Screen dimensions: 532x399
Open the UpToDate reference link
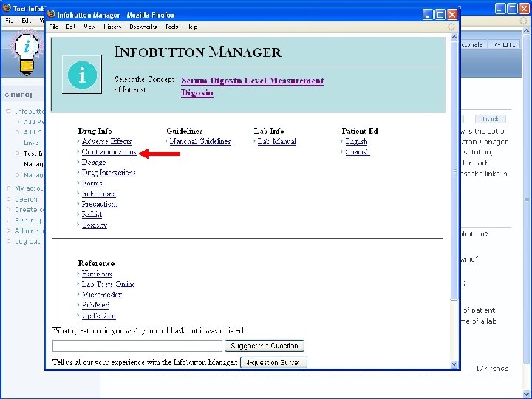(99, 316)
